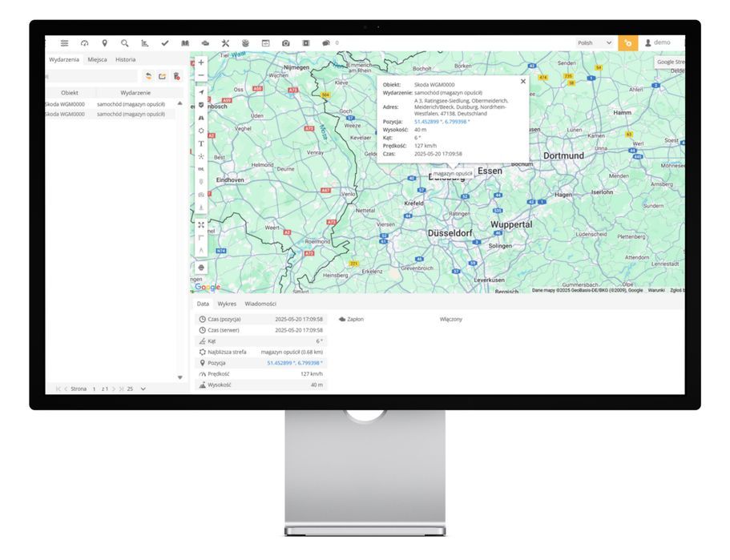The image size is (730, 560).
Task: Switch to the Historia tab
Action: [x=125, y=59]
